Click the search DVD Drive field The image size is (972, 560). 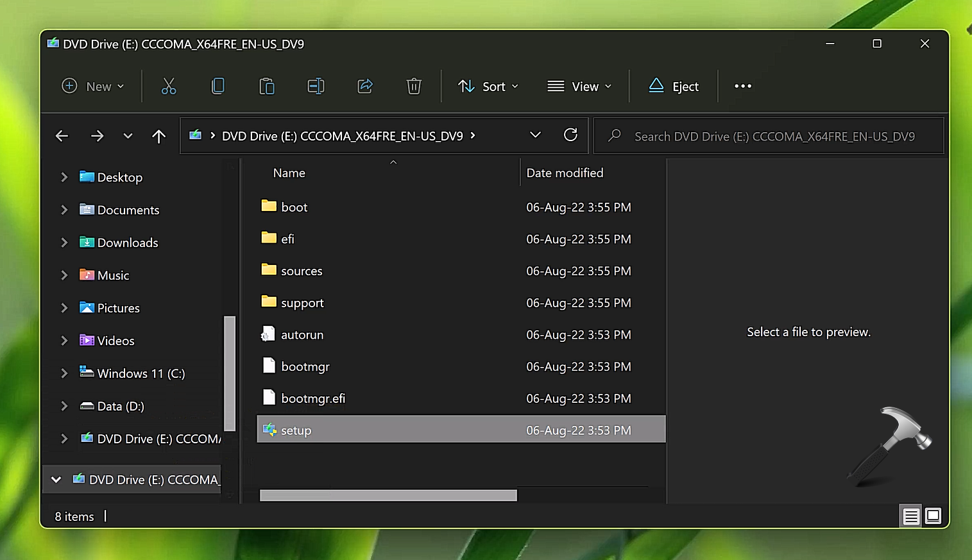tap(774, 137)
